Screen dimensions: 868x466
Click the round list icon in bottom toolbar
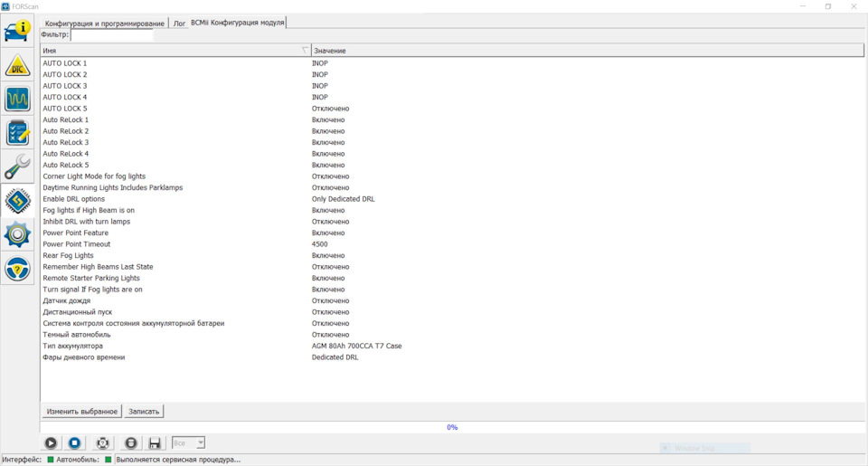[130, 442]
